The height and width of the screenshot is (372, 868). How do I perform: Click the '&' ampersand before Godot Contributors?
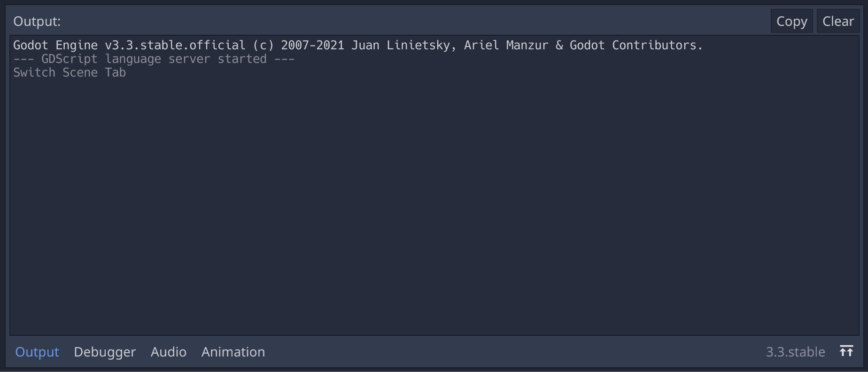click(x=559, y=46)
